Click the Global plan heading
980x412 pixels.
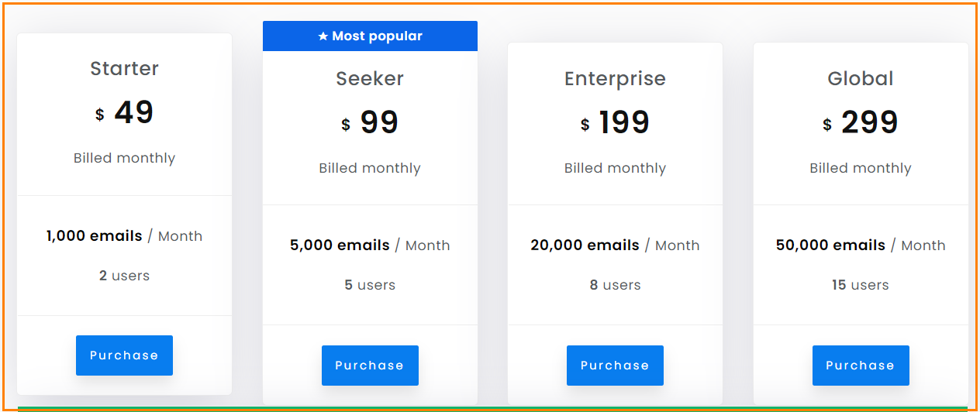coord(861,78)
